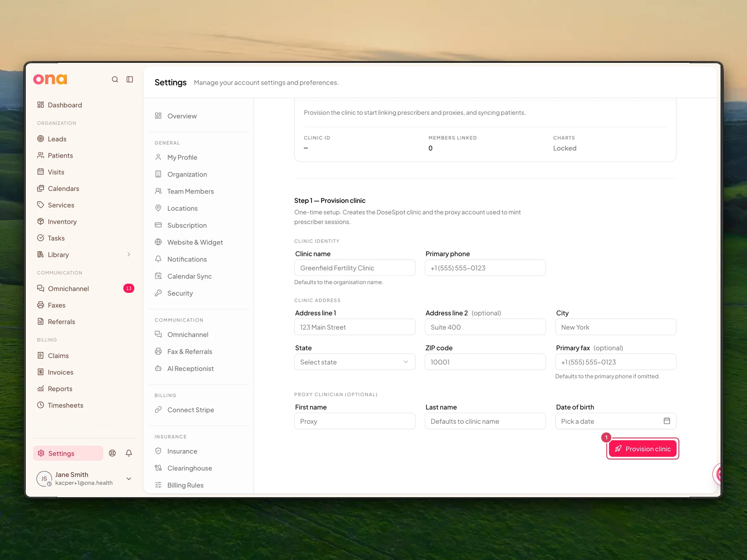Click the Primary phone input field
Screen dimensions: 747x560
[485, 268]
